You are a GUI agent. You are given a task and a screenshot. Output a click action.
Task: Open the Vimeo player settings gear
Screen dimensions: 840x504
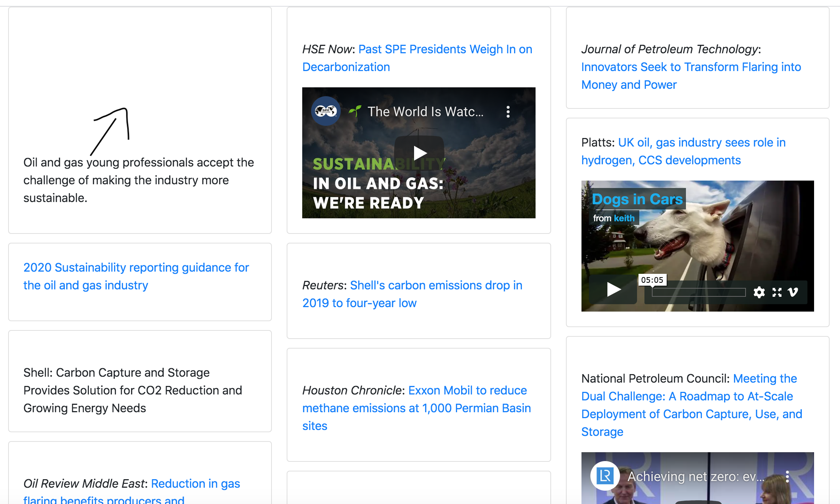click(x=759, y=292)
